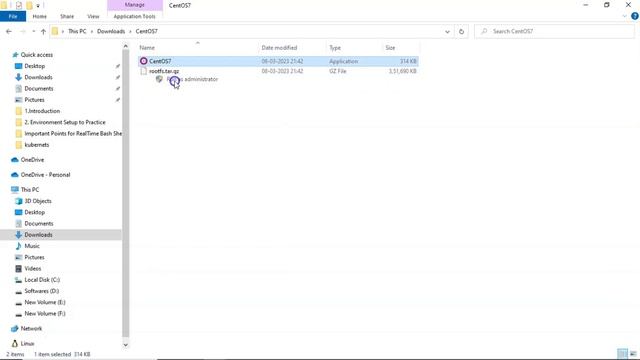This screenshot has width=640, height=360.
Task: Click This PC in the address bar
Action: click(77, 31)
